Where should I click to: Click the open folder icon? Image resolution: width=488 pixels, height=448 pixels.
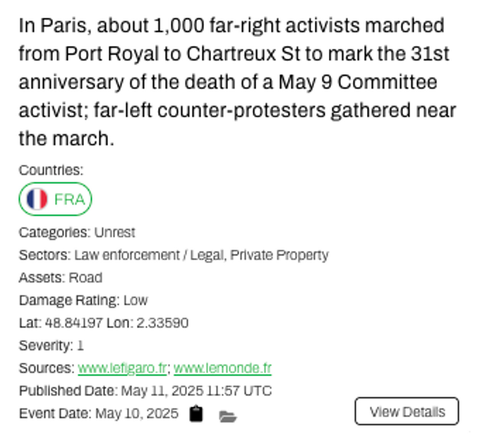[228, 416]
